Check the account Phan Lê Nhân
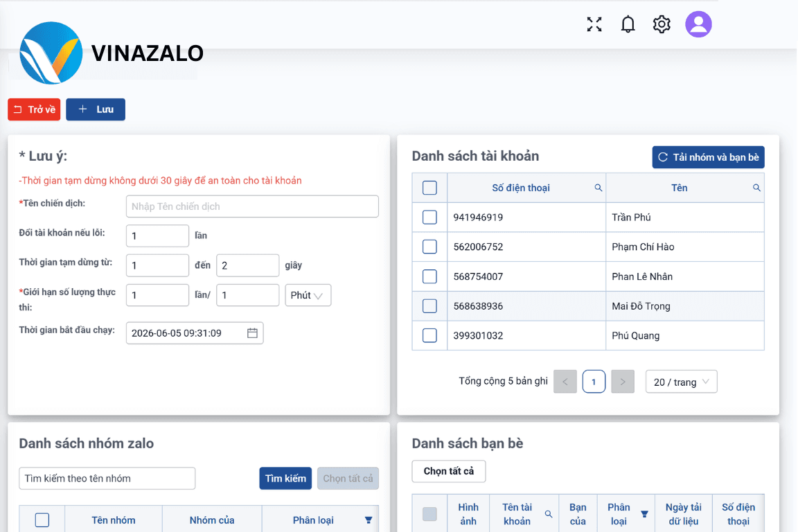The width and height of the screenshot is (798, 532). [x=429, y=276]
